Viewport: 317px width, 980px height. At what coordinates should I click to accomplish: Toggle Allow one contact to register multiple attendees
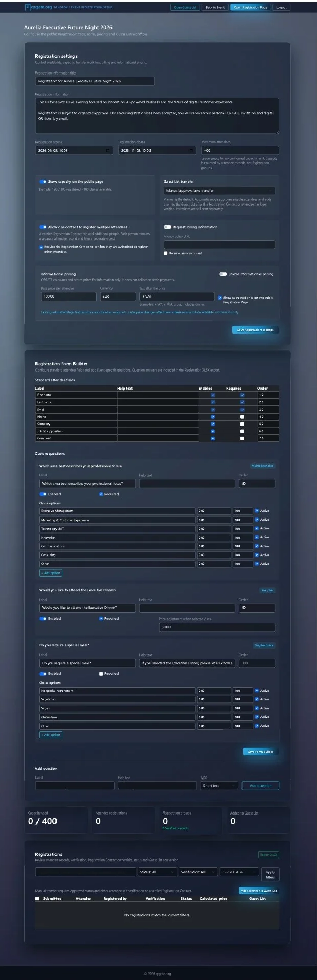(x=43, y=227)
